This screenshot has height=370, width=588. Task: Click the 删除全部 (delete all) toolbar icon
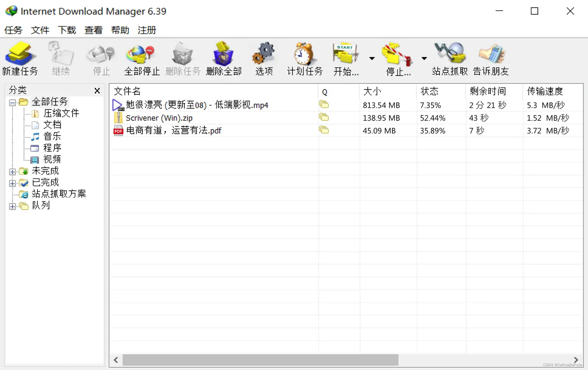[224, 59]
